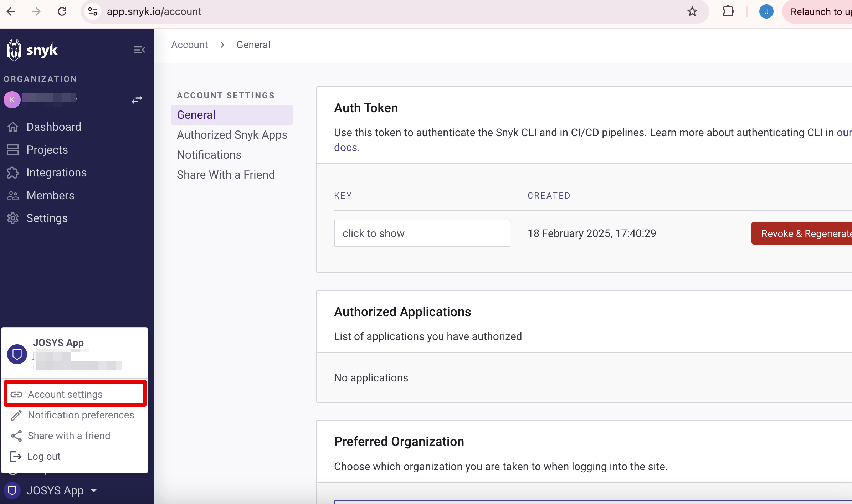Reload the page

click(62, 11)
